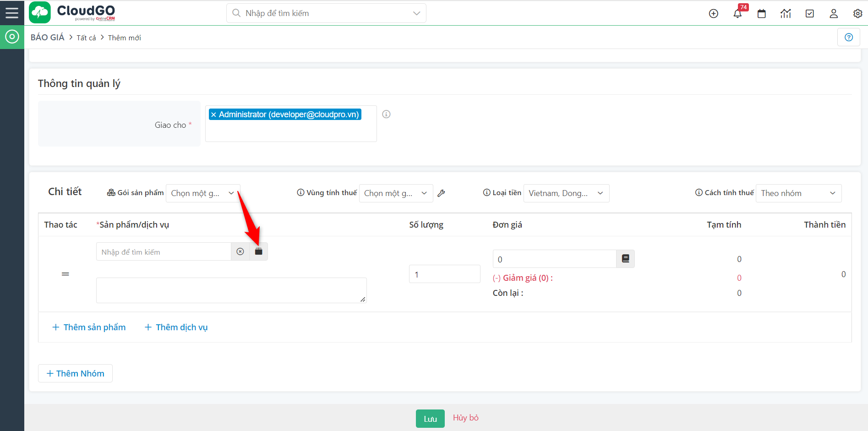Click the wrench icon beside Vùng tính thuế
868x431 pixels.
point(441,193)
